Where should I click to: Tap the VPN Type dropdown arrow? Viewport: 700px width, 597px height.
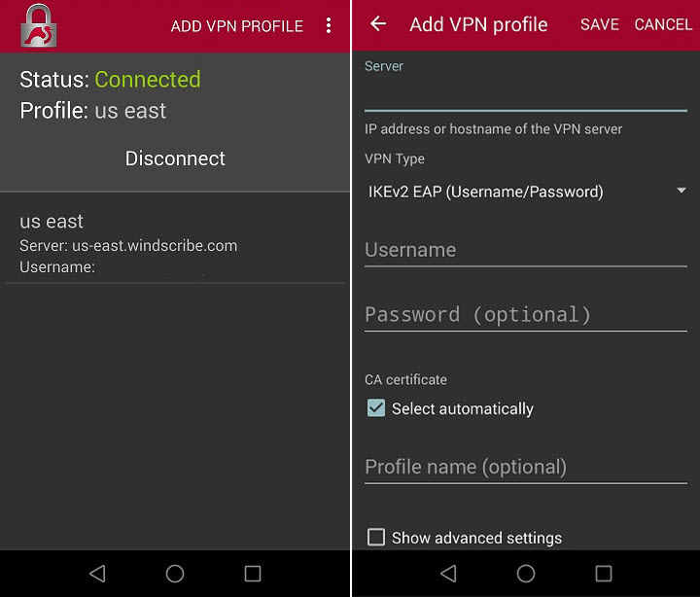[x=681, y=191]
